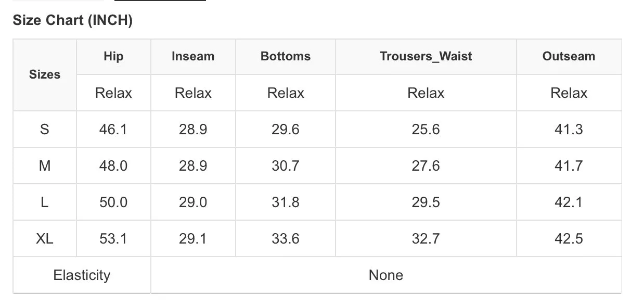Select the Sizes column header
644x306 pixels.
point(45,74)
